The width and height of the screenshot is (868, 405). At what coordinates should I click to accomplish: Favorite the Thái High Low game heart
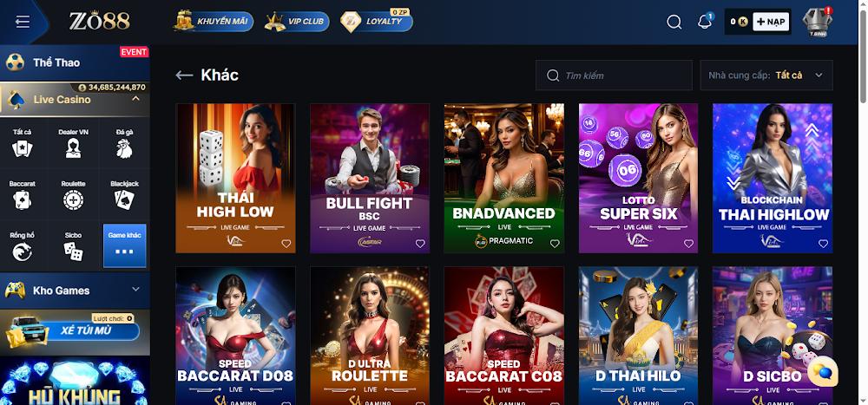[x=286, y=244]
